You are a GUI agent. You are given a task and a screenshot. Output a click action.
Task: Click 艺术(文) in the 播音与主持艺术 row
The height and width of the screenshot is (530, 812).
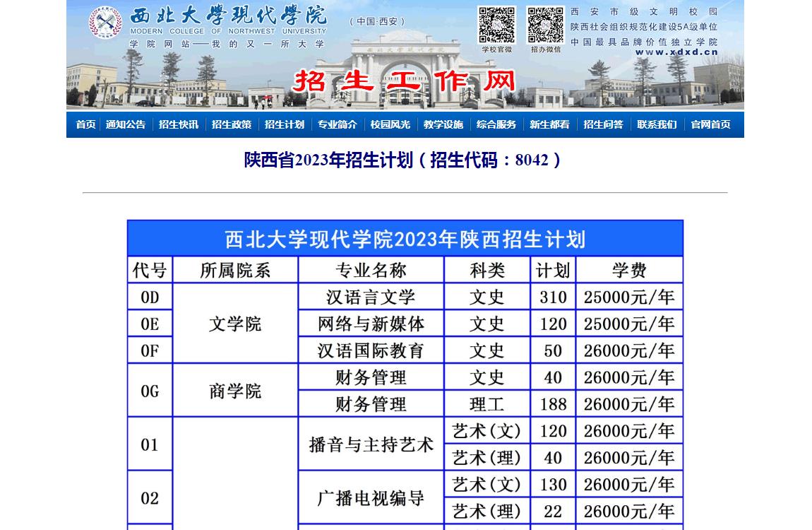point(486,431)
